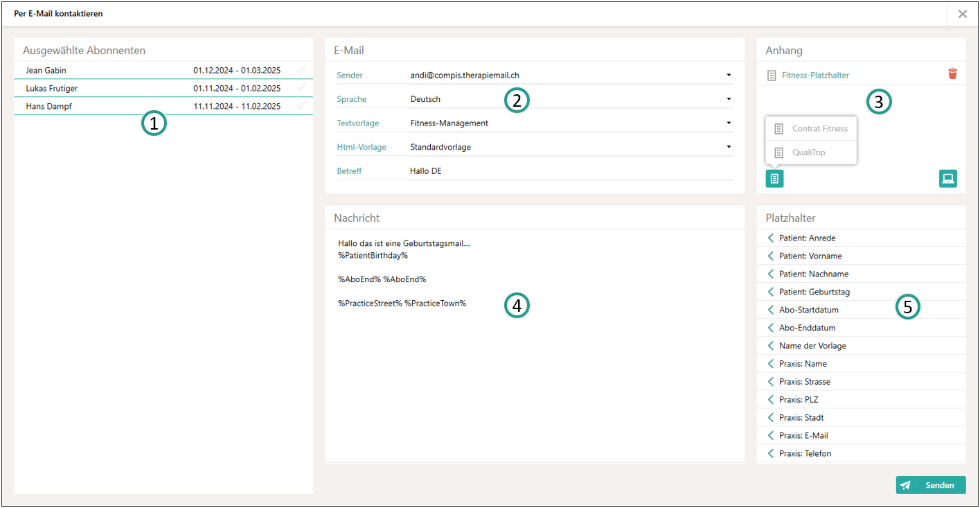980x508 pixels.
Task: Insert placeholder arrow for Praxis: Strasse
Action: click(x=771, y=382)
